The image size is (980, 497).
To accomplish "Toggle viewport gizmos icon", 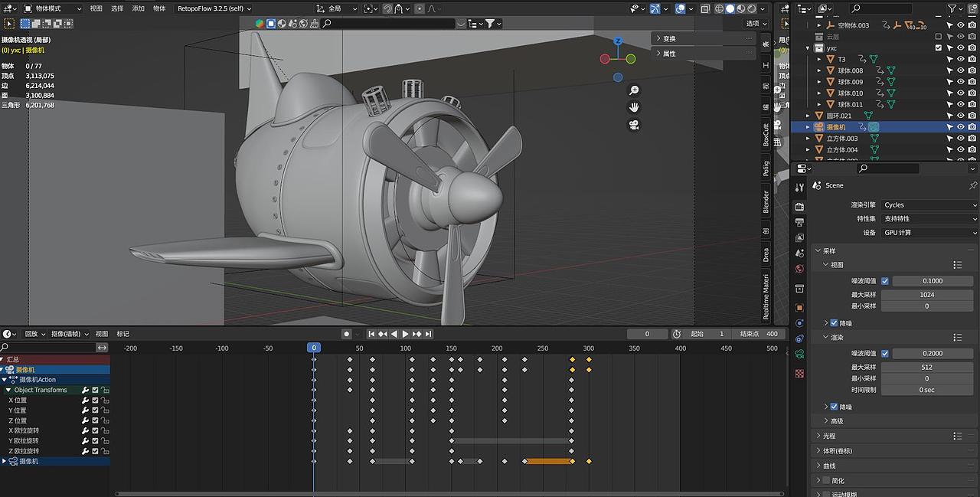I will (655, 8).
